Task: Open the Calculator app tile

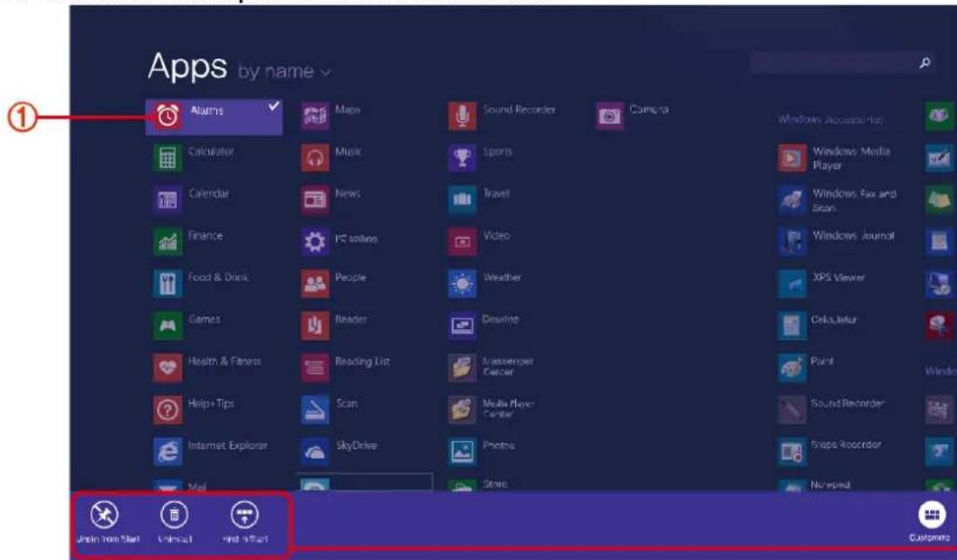Action: click(x=193, y=158)
